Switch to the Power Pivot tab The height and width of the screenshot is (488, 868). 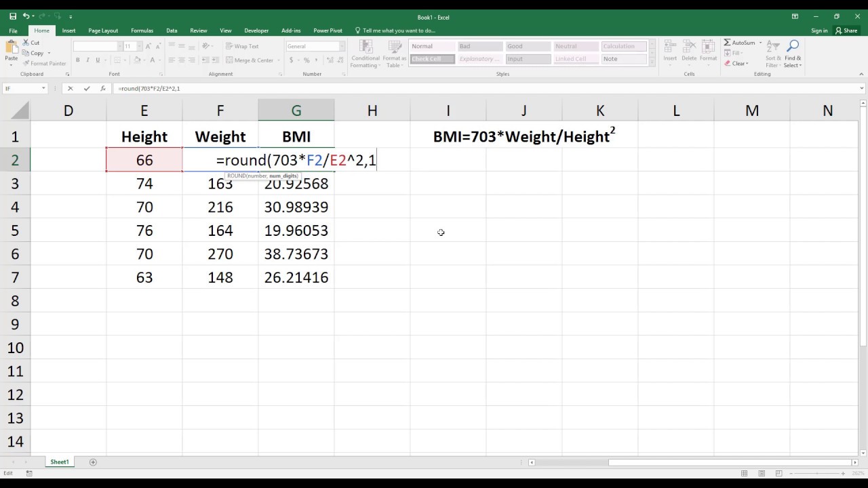(328, 30)
